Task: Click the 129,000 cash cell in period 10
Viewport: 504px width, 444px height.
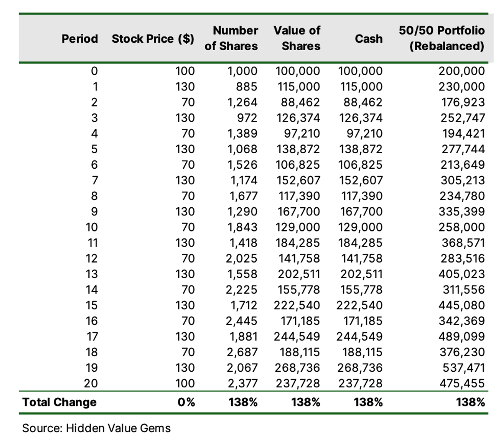Action: pyautogui.click(x=360, y=227)
